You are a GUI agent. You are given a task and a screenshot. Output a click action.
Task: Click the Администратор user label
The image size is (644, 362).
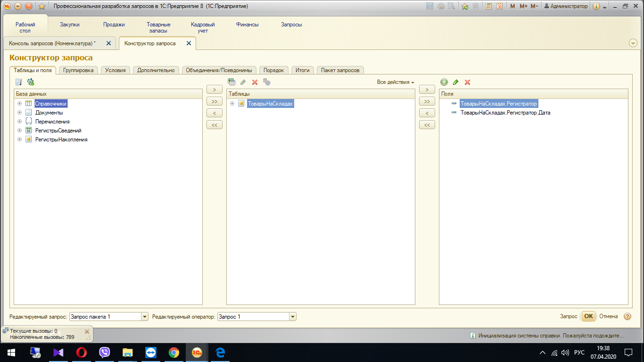pyautogui.click(x=566, y=6)
